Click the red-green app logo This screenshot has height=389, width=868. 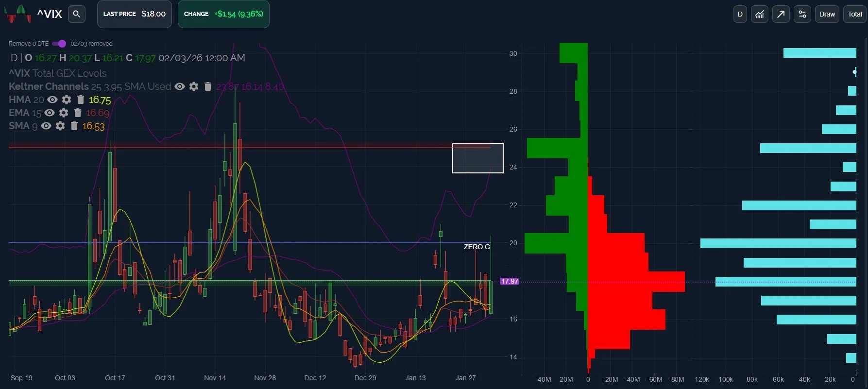17,14
